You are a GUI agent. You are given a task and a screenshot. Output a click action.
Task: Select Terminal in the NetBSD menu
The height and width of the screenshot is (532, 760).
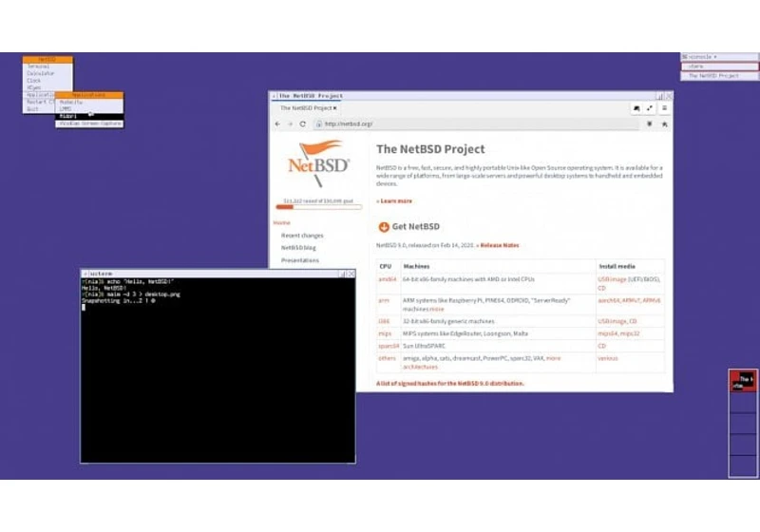coord(47,66)
